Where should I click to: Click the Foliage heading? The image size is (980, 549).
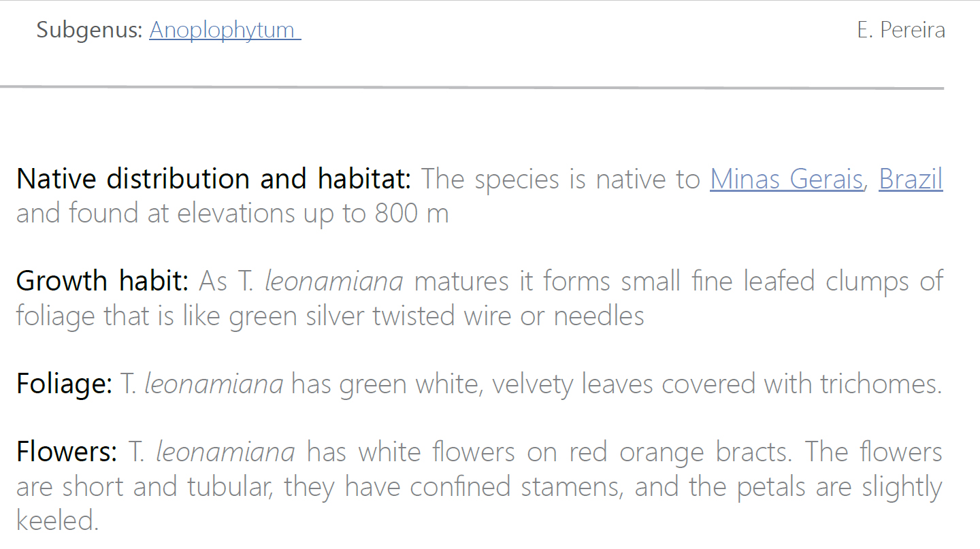point(64,384)
